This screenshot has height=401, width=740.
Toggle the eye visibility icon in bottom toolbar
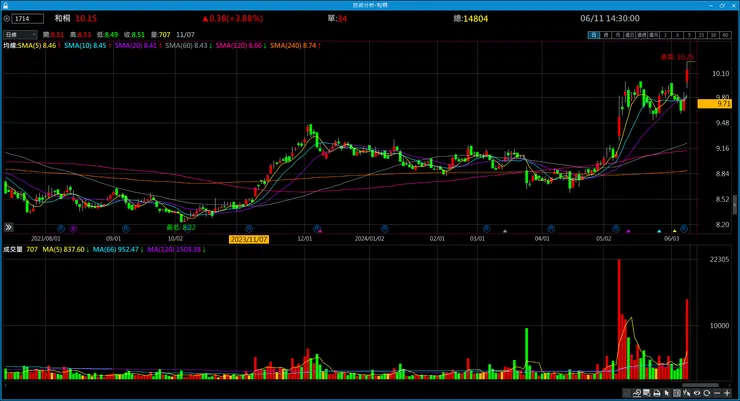697,393
